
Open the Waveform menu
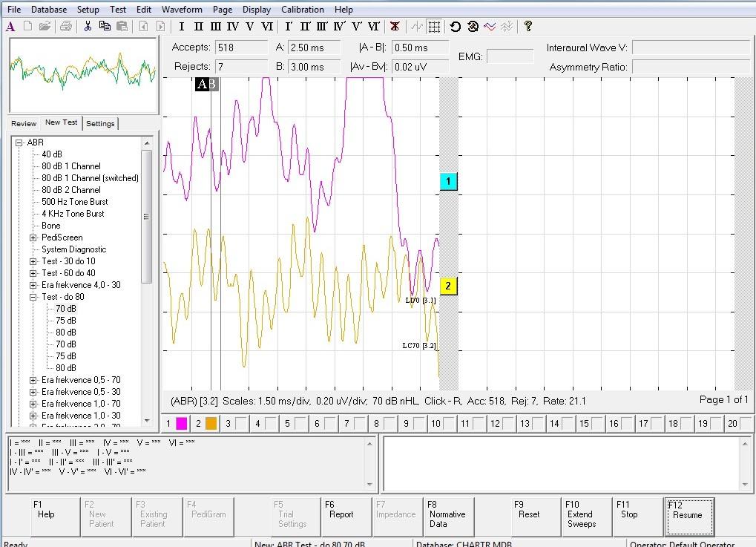[182, 9]
